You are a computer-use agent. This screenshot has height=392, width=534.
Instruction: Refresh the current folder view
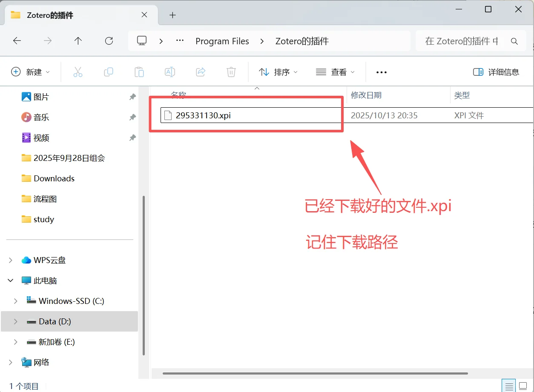[x=109, y=41]
